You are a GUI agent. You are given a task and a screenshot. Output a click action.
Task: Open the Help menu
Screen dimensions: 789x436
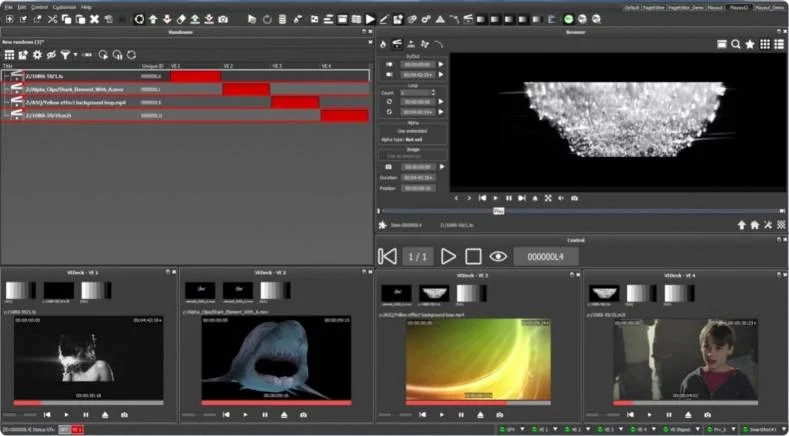coord(87,8)
